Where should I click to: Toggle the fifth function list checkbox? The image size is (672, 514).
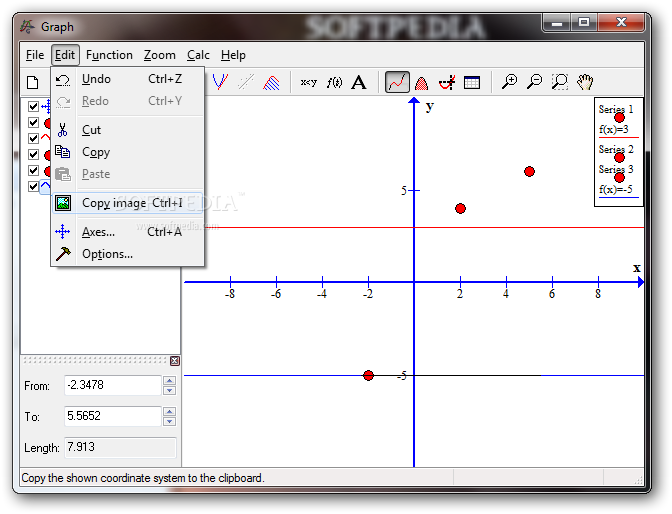(x=33, y=170)
